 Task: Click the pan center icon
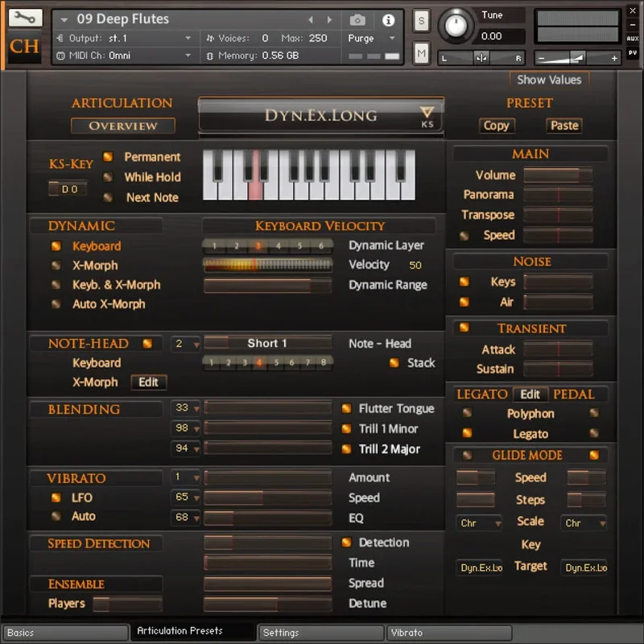pos(481,58)
